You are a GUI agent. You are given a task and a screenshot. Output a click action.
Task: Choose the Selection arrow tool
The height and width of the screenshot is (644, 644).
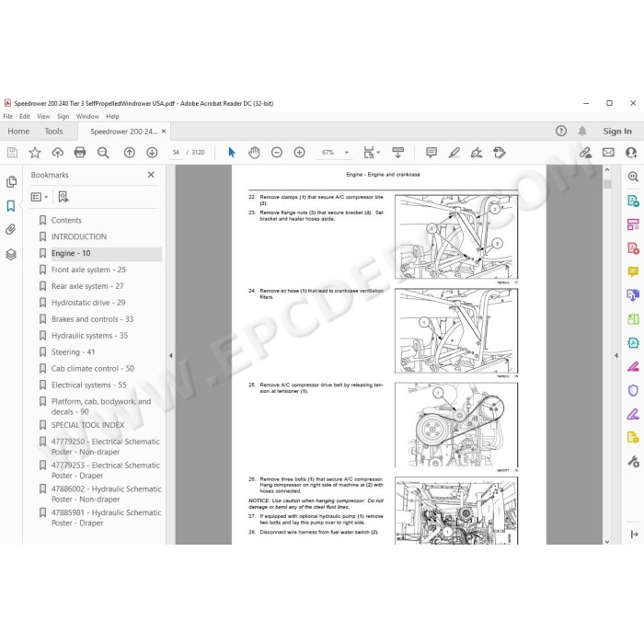pos(232,153)
